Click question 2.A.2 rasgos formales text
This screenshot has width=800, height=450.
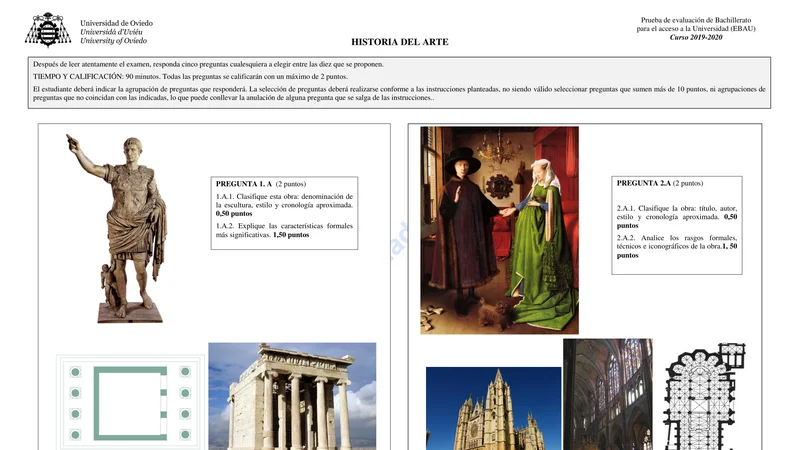pyautogui.click(x=677, y=246)
